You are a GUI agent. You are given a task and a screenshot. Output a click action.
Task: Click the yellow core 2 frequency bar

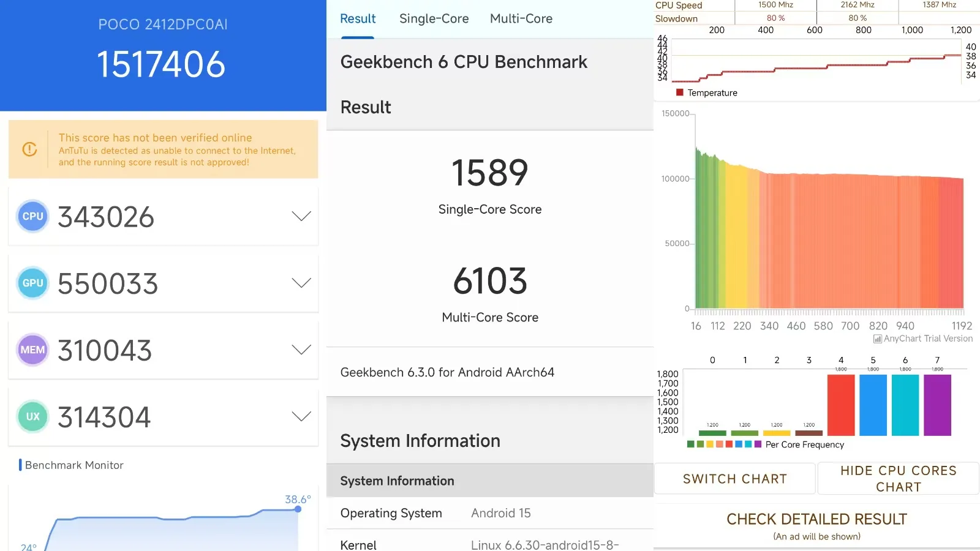777,433
